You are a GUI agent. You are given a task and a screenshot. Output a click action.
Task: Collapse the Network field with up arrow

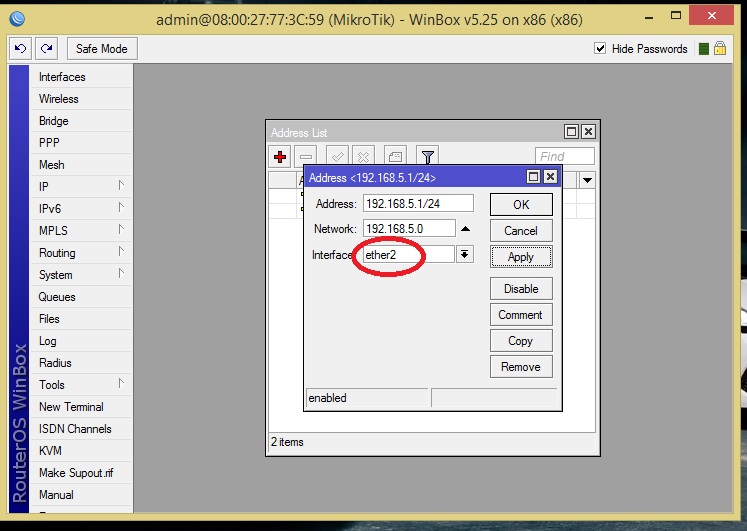click(x=465, y=229)
